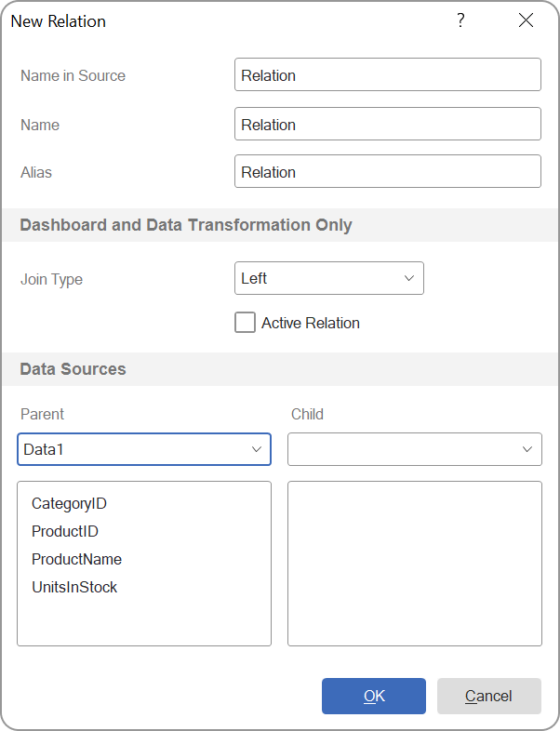Click inside the Alias text box
Image resolution: width=560 pixels, height=731 pixels.
tap(388, 171)
